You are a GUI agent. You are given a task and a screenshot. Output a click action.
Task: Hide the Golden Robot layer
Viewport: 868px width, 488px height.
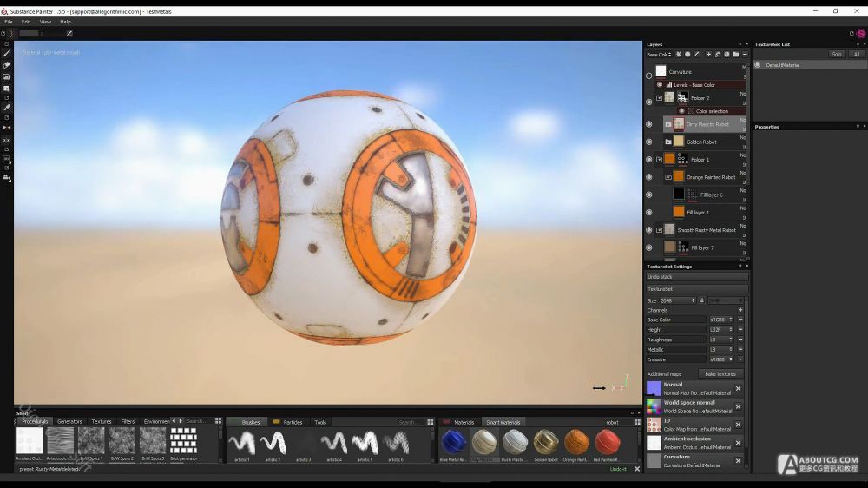pos(648,142)
